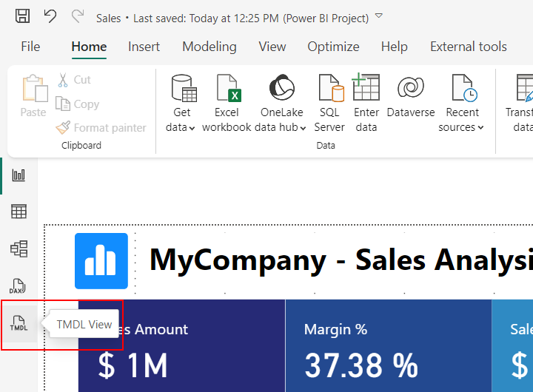533x392 pixels.
Task: Open the Model view icon
Action: click(19, 249)
